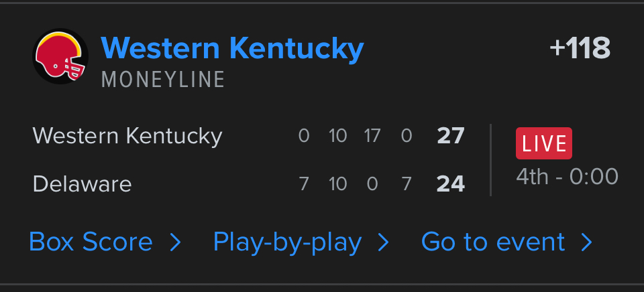Click the red football helmet team icon
The image size is (644, 292).
click(61, 57)
